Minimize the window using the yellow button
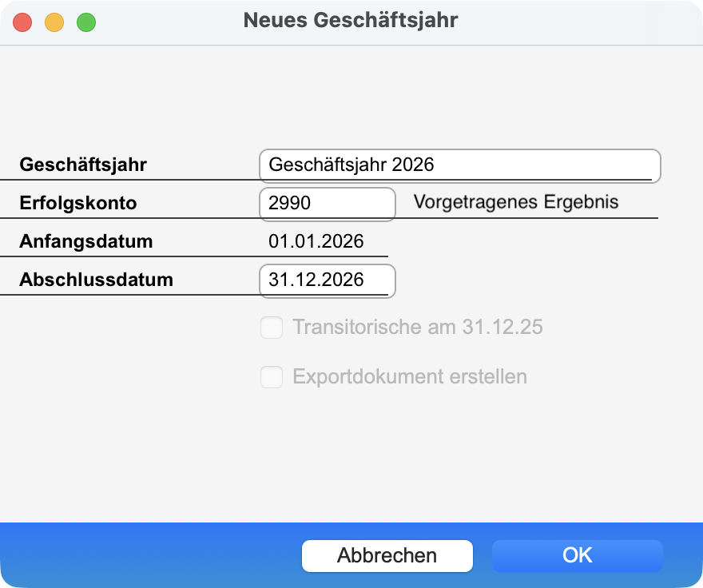The image size is (703, 588). (54, 22)
